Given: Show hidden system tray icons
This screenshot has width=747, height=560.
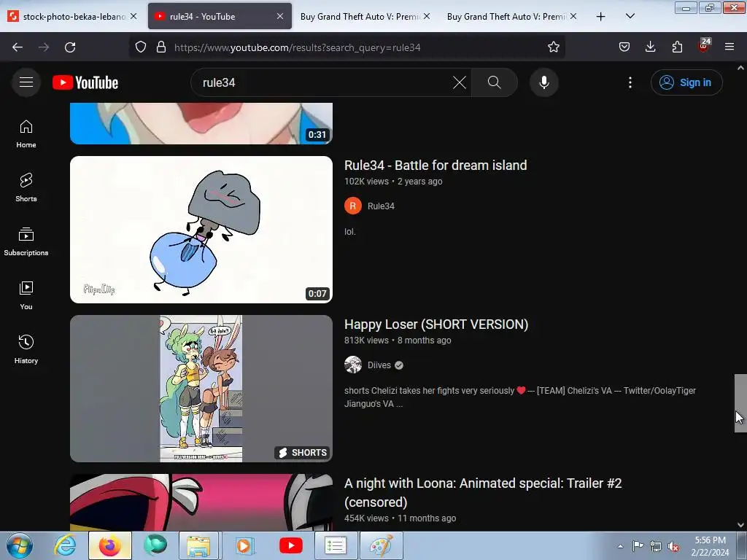Looking at the screenshot, I should 620,547.
